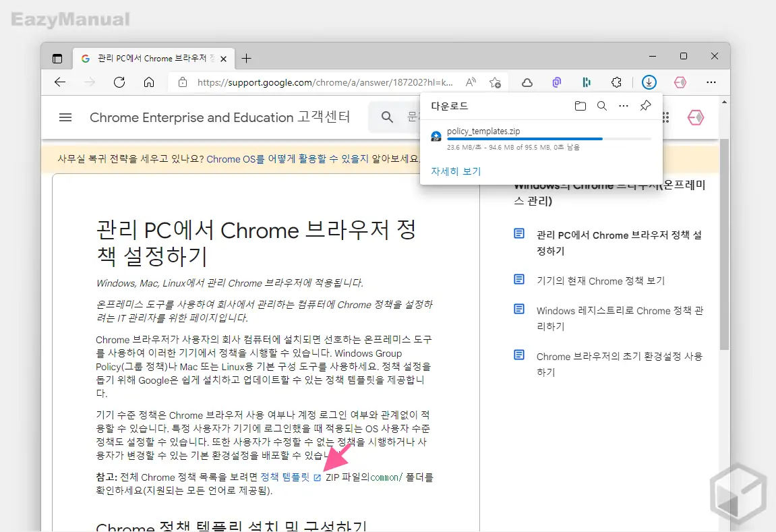776x532 pixels.
Task: Open '기기의 현재 Chrome 정책 보기' article
Action: (x=600, y=280)
